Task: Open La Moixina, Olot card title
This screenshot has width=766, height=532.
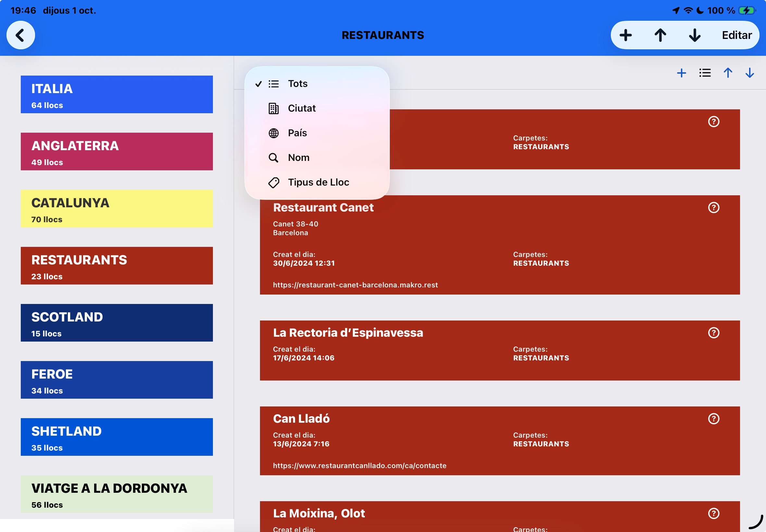Action: [319, 513]
